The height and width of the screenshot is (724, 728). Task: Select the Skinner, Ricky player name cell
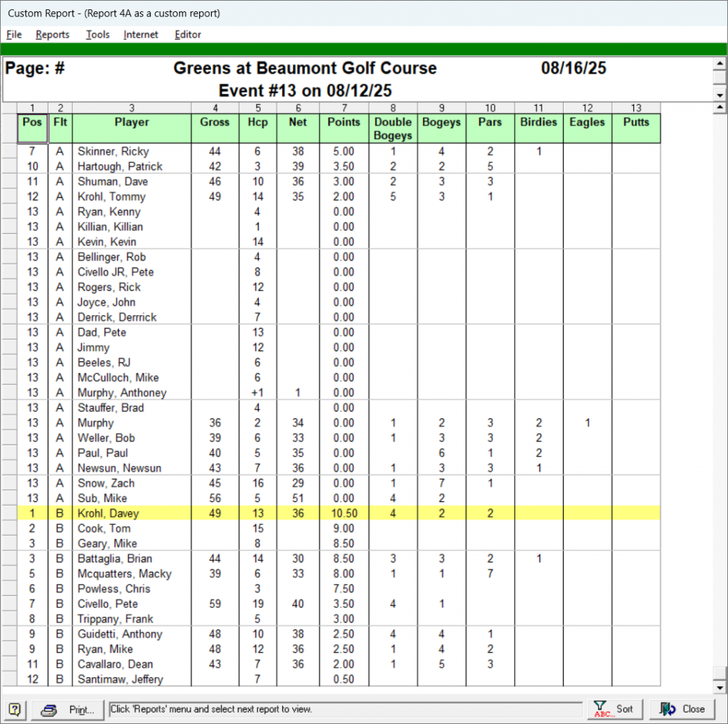coord(114,151)
